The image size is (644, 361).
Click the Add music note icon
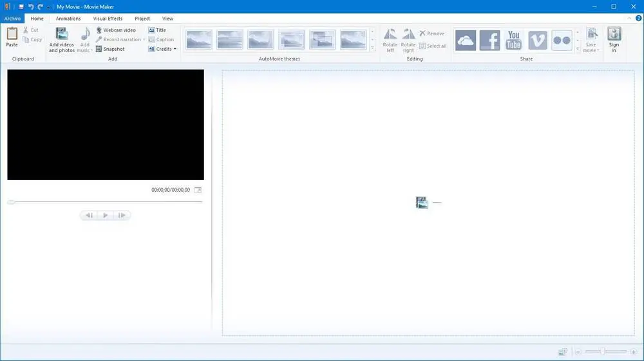[x=86, y=33]
